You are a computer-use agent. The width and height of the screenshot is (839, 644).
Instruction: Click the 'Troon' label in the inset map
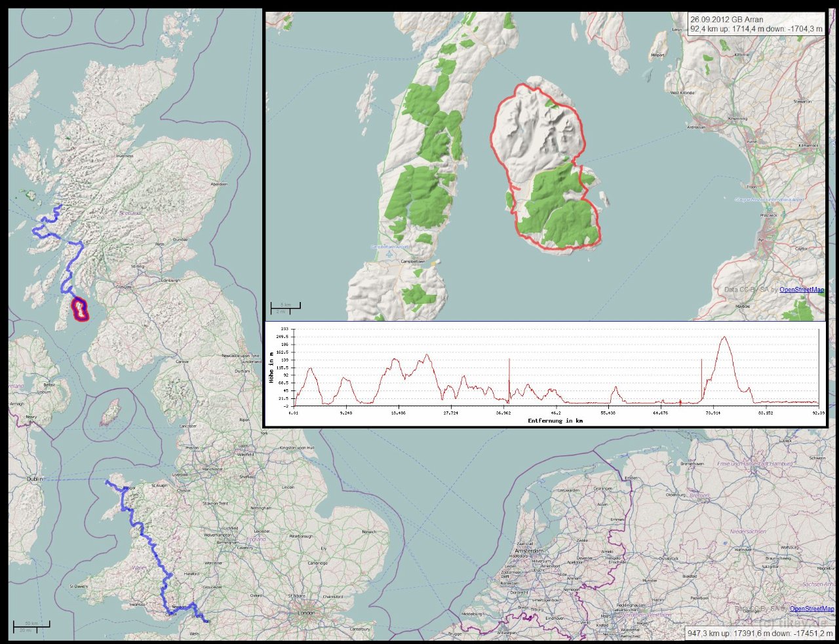tap(752, 187)
